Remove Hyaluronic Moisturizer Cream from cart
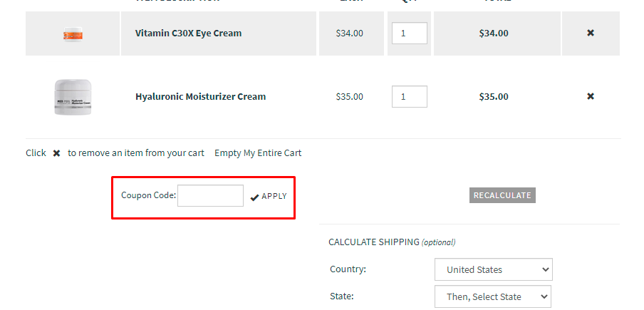Image resolution: width=644 pixels, height=310 pixels. pos(591,96)
